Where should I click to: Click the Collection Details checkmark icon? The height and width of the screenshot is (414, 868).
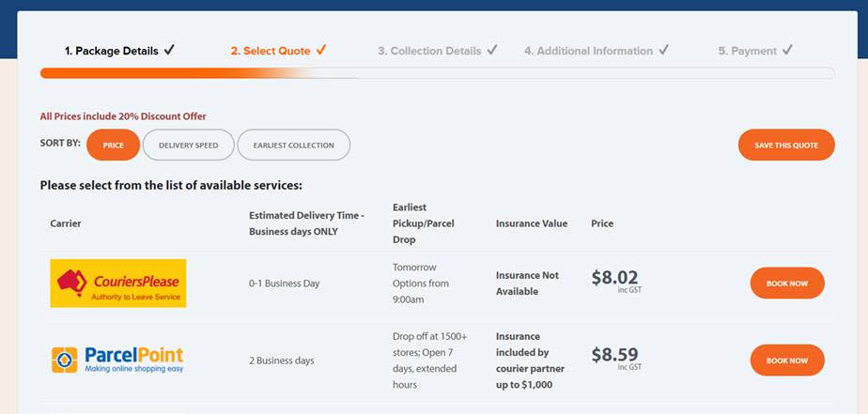(492, 51)
